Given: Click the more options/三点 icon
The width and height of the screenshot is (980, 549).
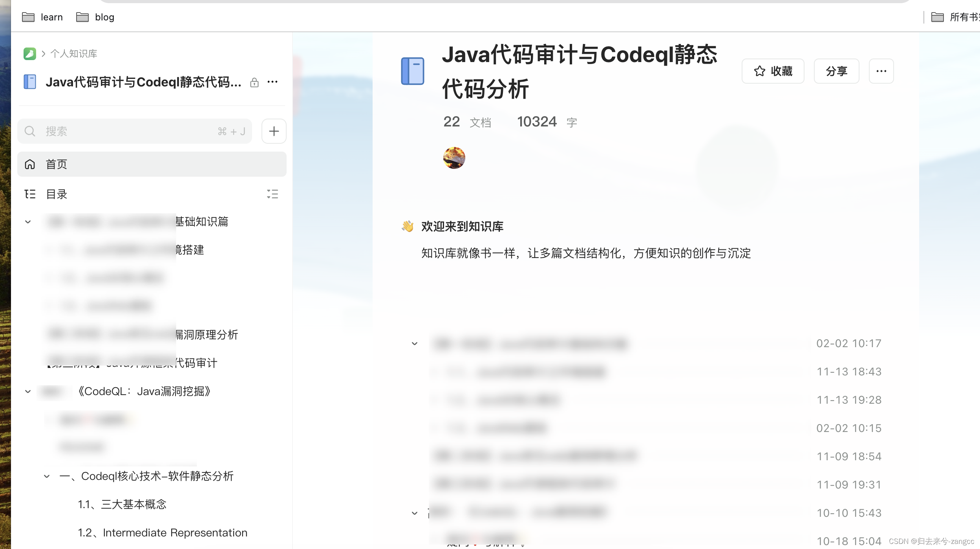Looking at the screenshot, I should point(881,71).
